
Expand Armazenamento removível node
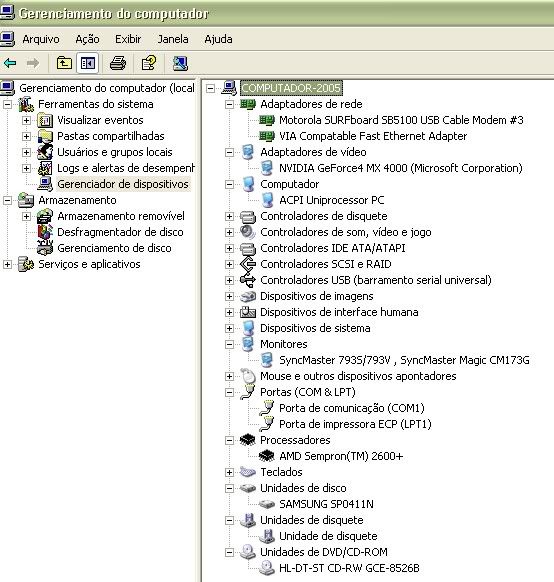pos(26,216)
